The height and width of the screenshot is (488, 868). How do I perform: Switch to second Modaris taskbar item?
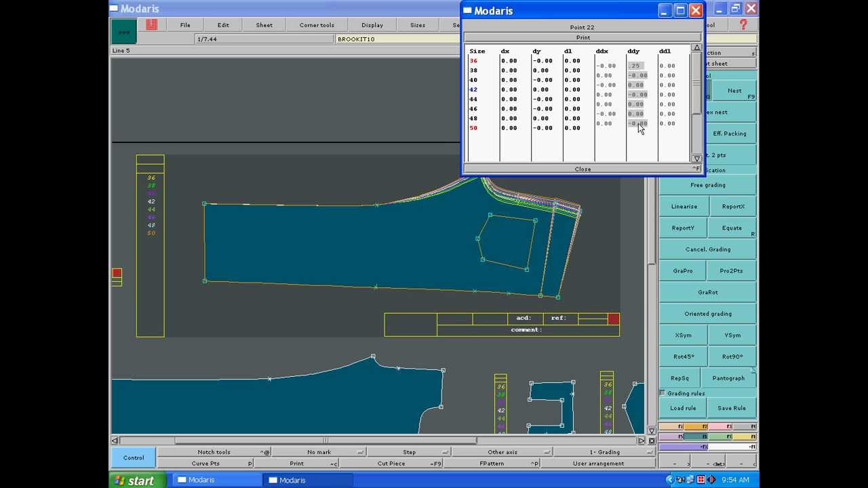(307, 480)
